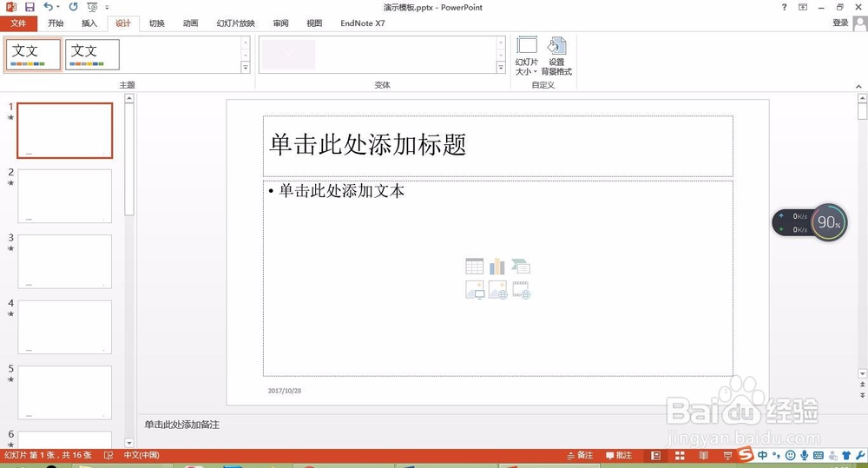Click the Sogou microphone voice input icon

[x=804, y=455]
